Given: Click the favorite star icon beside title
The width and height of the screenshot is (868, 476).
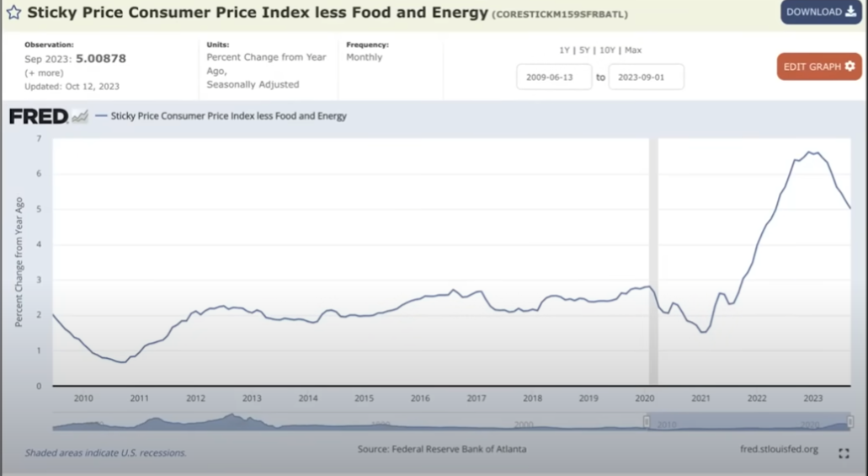Looking at the screenshot, I should (x=13, y=12).
